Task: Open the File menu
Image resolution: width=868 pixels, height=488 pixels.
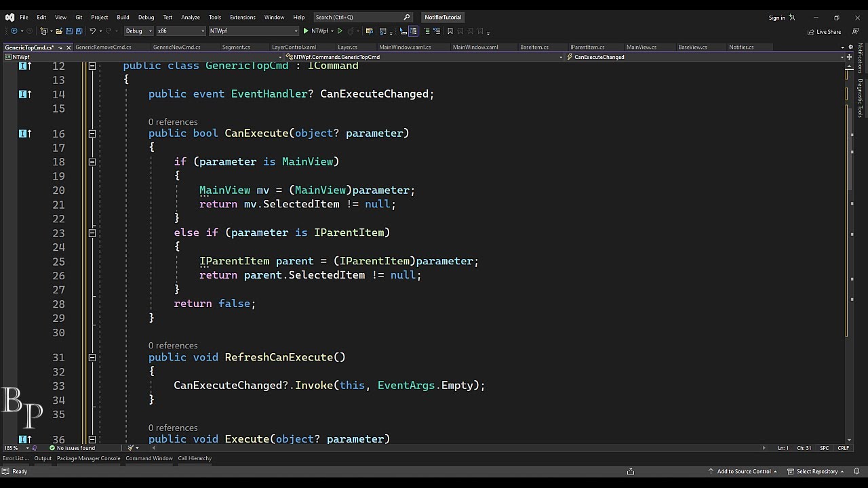Action: (x=24, y=17)
